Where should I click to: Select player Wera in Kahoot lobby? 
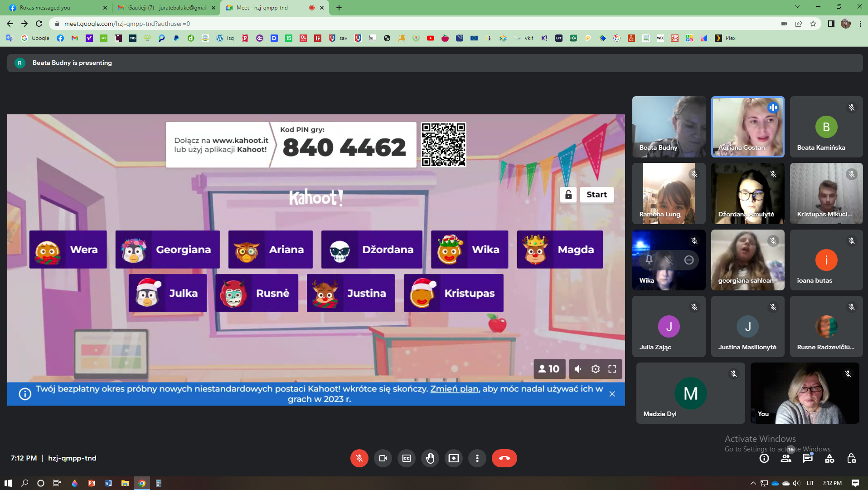pyautogui.click(x=68, y=250)
